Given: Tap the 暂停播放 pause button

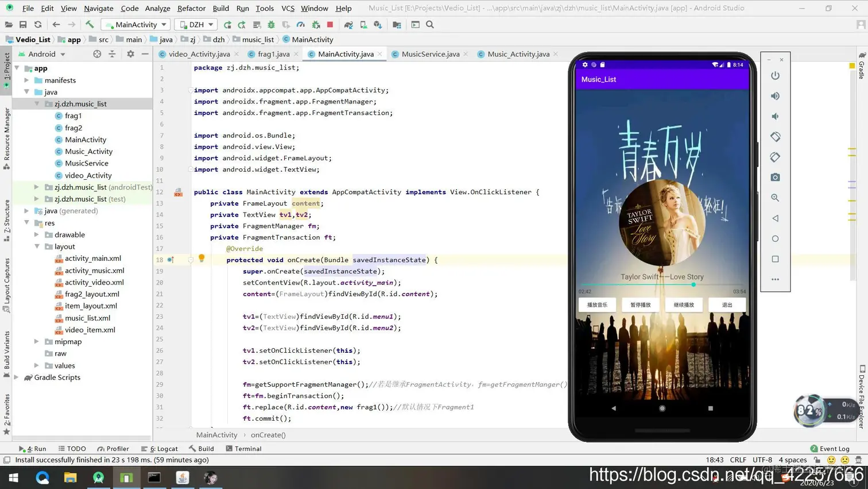Looking at the screenshot, I should (641, 305).
